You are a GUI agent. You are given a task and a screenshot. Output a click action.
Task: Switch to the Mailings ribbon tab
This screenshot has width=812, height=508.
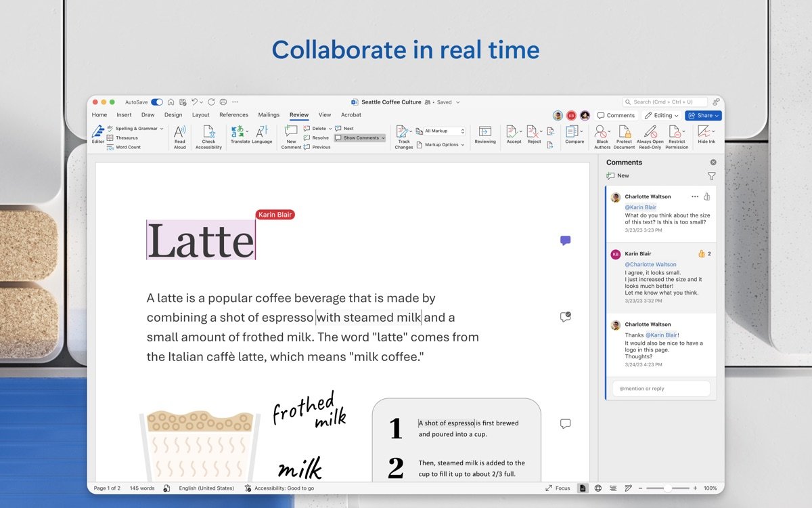269,114
